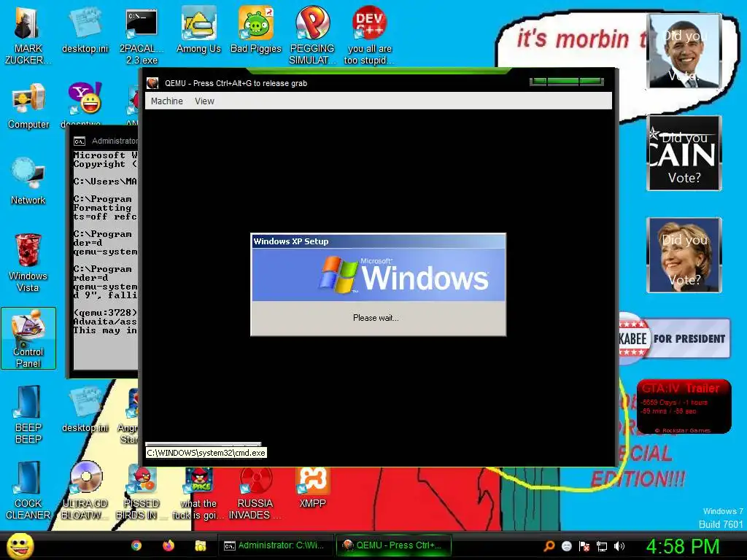Viewport: 747px width, 560px height.
Task: Open the MARK ZUCKER desktop icon
Action: tap(28, 34)
